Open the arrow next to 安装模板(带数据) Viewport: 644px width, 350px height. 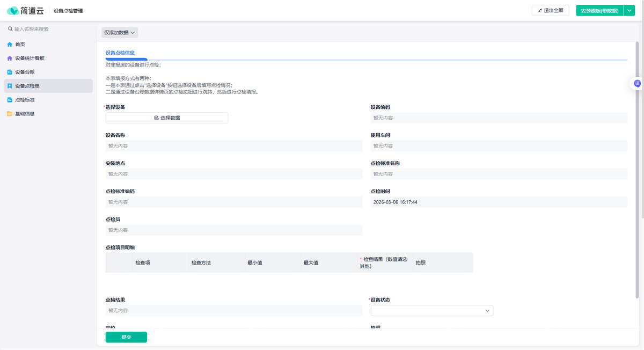[630, 11]
